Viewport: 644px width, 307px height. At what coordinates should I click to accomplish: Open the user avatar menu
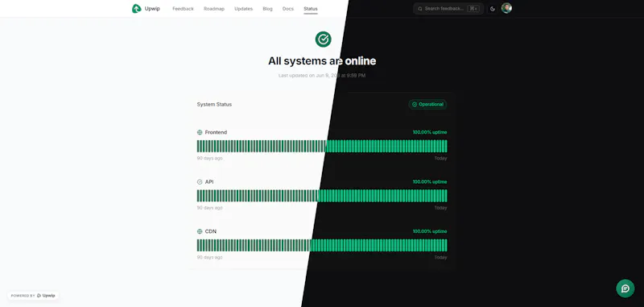(x=506, y=8)
